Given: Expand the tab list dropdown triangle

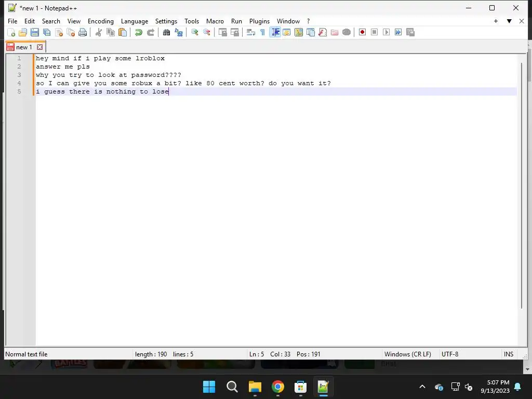Looking at the screenshot, I should coord(509,21).
